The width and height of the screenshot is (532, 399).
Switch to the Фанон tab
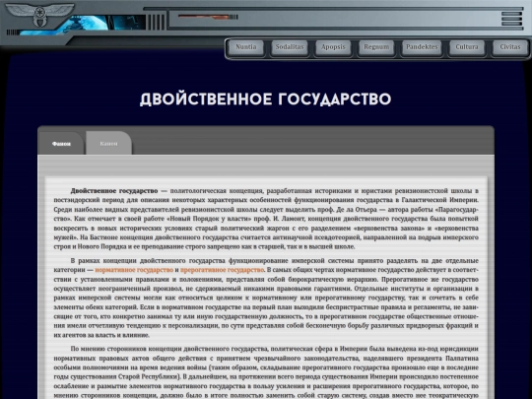(x=61, y=144)
